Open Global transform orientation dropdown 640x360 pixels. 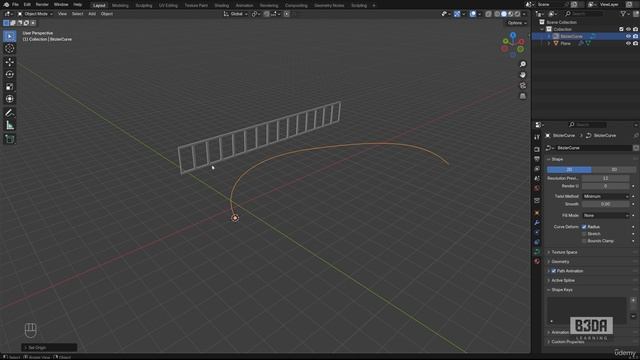click(x=236, y=14)
